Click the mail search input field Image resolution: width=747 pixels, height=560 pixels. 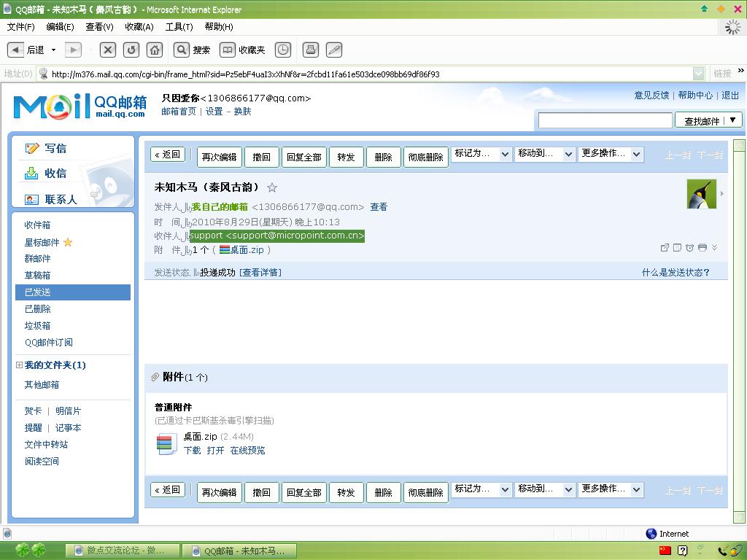[x=605, y=120]
